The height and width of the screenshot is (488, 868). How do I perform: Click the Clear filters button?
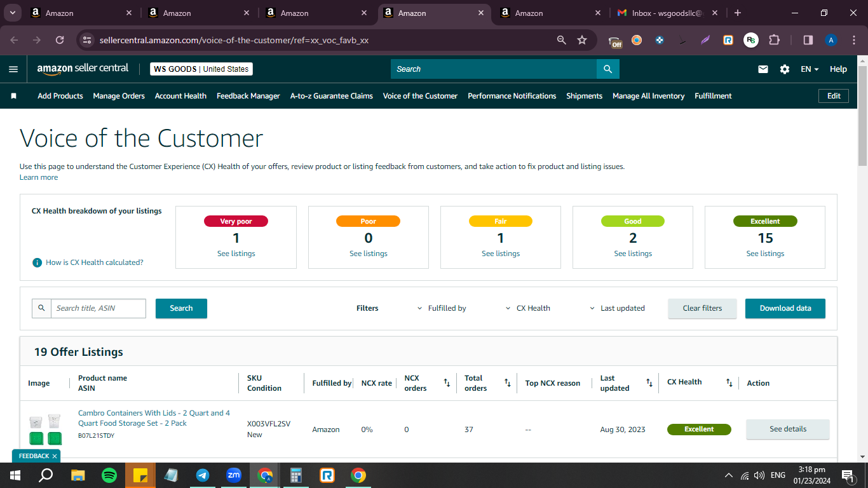[702, 308]
